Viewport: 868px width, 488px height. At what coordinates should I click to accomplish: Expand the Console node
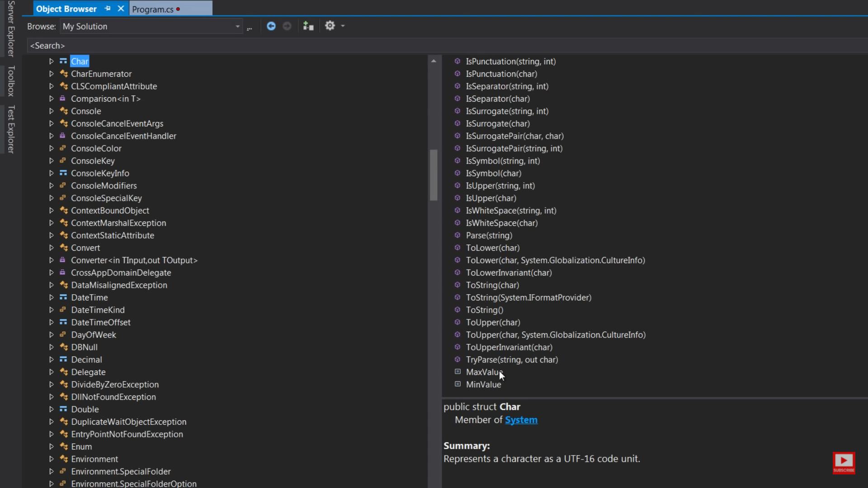51,111
